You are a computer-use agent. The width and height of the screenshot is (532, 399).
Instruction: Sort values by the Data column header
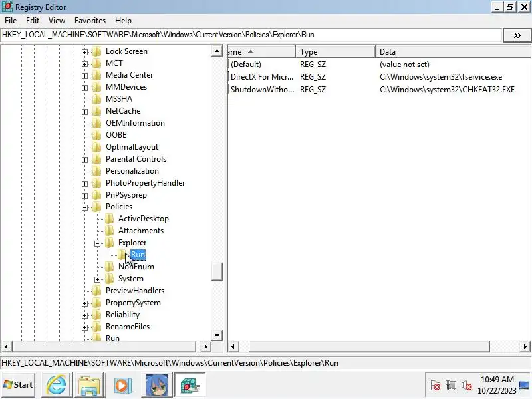click(454, 52)
